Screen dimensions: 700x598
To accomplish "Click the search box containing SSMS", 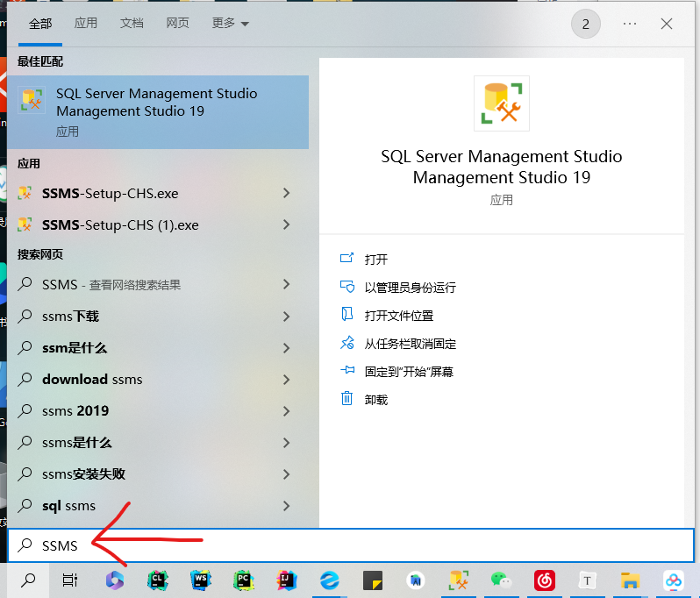I will pos(351,545).
